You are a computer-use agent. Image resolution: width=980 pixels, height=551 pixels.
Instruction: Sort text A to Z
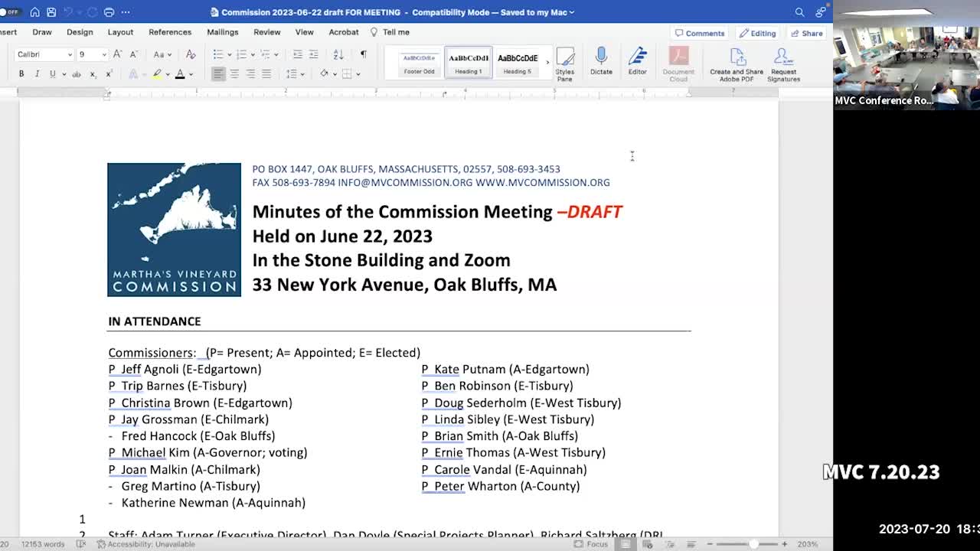[x=338, y=54]
